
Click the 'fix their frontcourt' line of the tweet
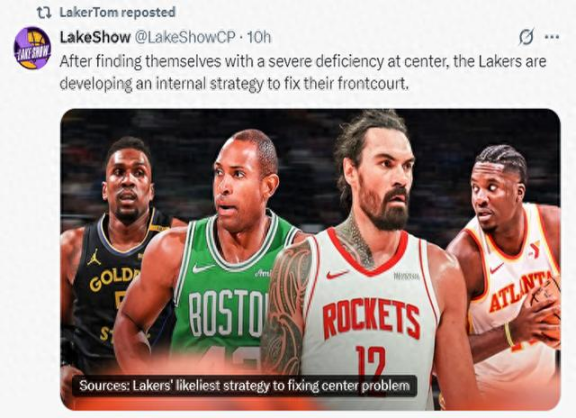pos(234,84)
